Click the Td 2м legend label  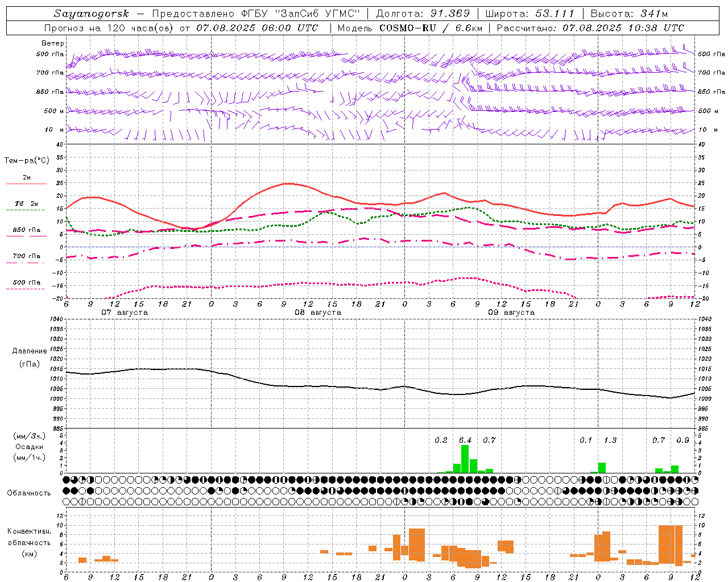pyautogui.click(x=26, y=203)
